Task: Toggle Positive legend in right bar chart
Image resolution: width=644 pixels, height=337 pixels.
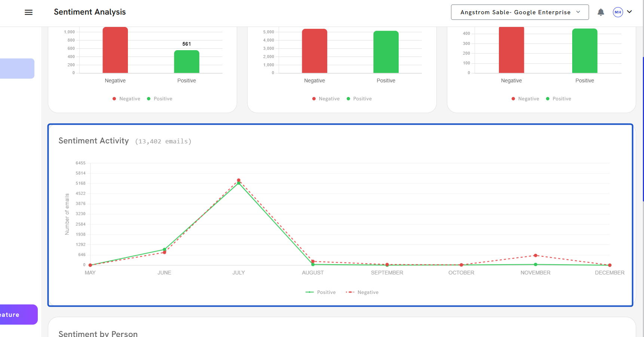Action: tap(558, 99)
